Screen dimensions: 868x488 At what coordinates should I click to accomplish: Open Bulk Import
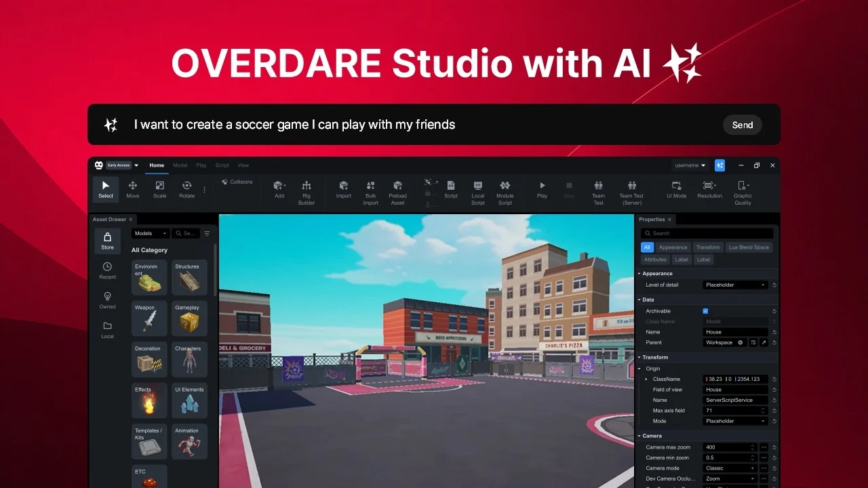[370, 192]
